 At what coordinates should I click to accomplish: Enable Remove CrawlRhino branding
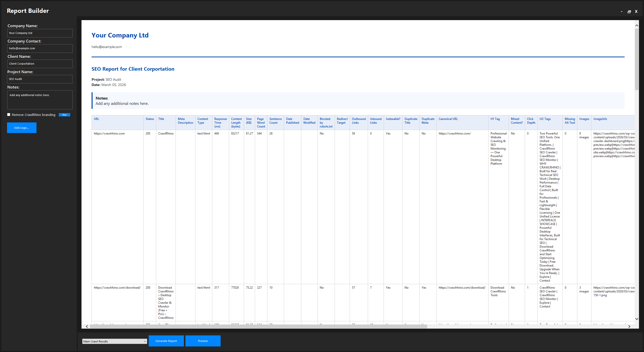point(9,114)
